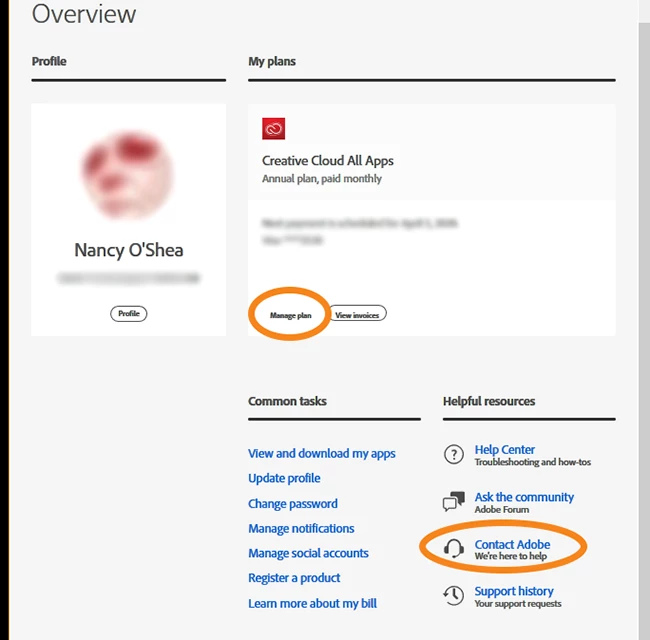This screenshot has width=650, height=640.
Task: Click the Overview page heading
Action: click(x=84, y=14)
